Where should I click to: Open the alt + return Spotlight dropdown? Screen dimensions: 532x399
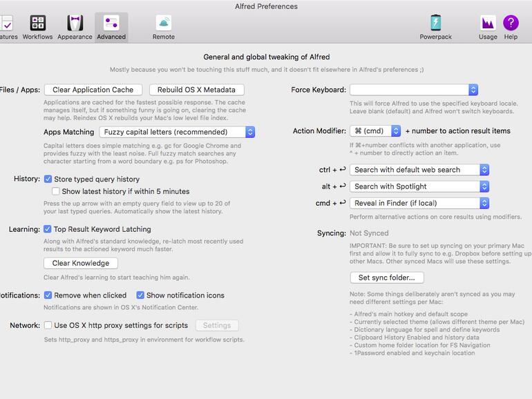(x=419, y=186)
